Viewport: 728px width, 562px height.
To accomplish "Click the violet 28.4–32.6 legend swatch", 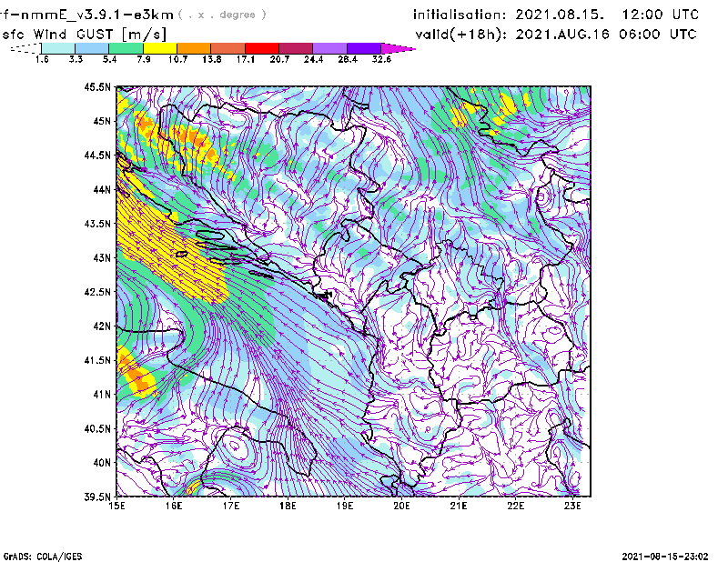I will click(x=364, y=48).
